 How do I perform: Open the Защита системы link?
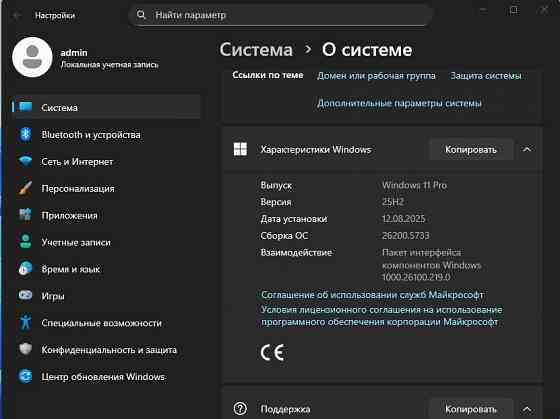tap(486, 76)
